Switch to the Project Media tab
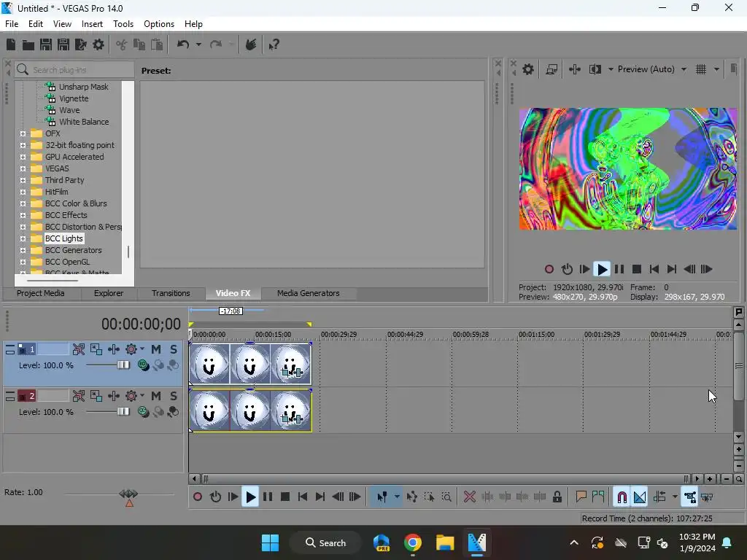The image size is (747, 560). coord(41,293)
